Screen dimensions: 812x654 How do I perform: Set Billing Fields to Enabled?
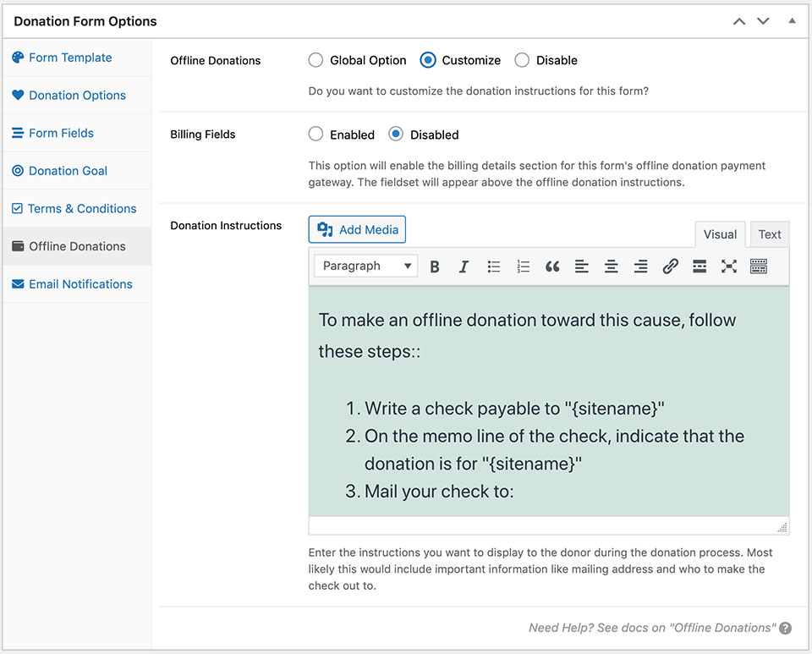coord(315,135)
